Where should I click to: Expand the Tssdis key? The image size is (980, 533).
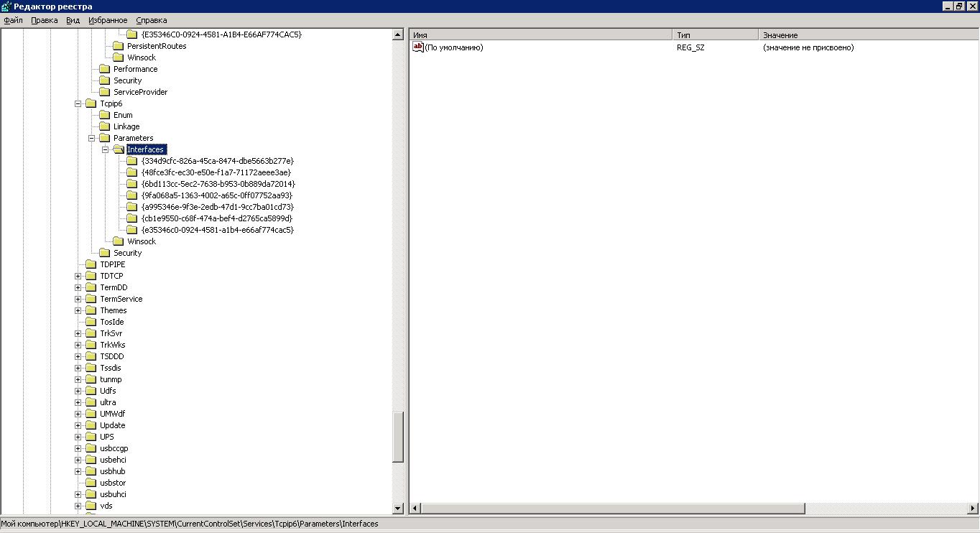[x=78, y=368]
